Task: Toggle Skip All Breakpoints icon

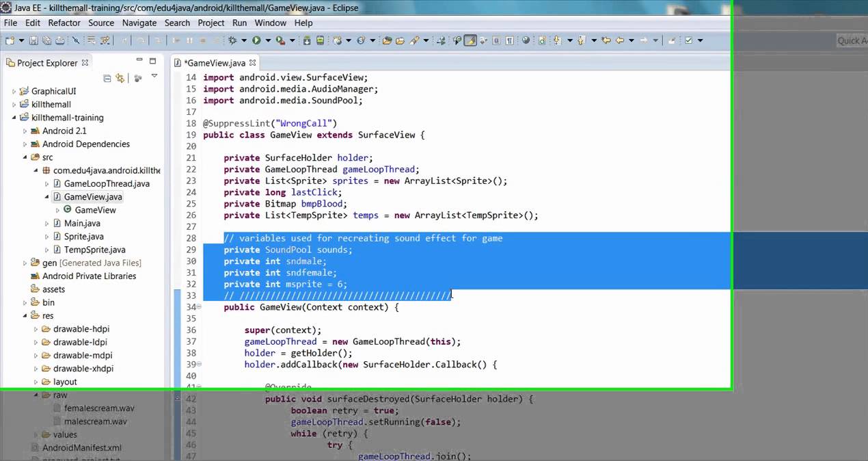Action: pyautogui.click(x=76, y=40)
